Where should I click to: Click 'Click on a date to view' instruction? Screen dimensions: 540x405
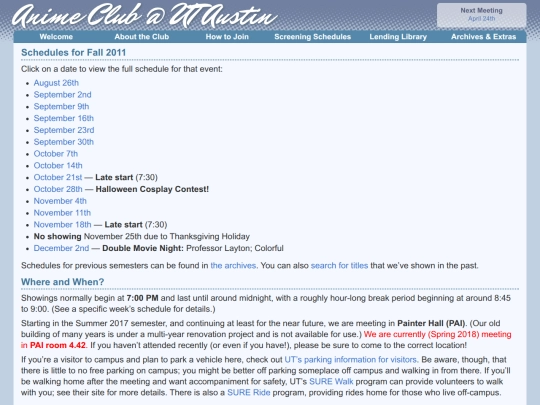tap(122, 69)
